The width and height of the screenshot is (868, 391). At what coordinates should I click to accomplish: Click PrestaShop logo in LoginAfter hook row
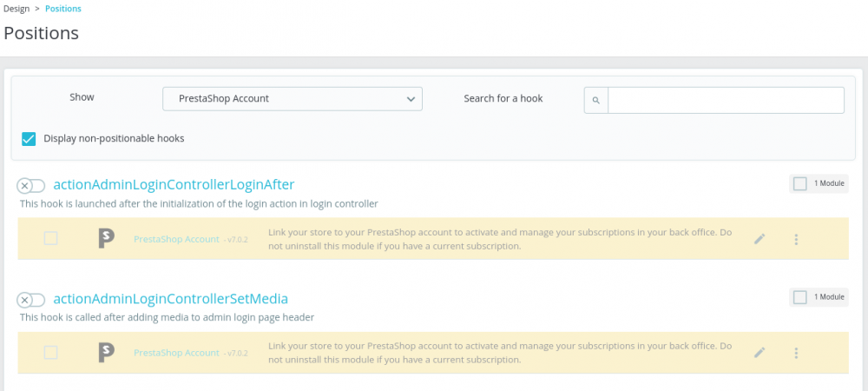pyautogui.click(x=106, y=239)
